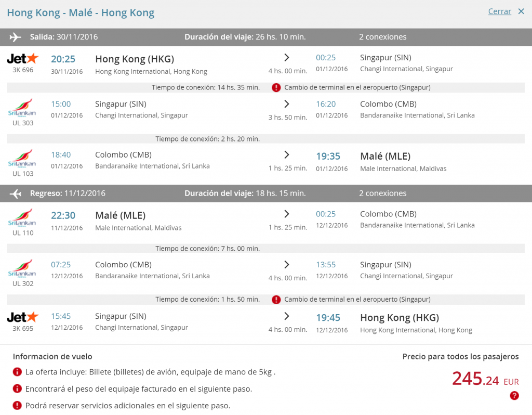Click the SriLankan logo for flight UL 303
Viewport: 532px width, 415px height.
tap(22, 108)
